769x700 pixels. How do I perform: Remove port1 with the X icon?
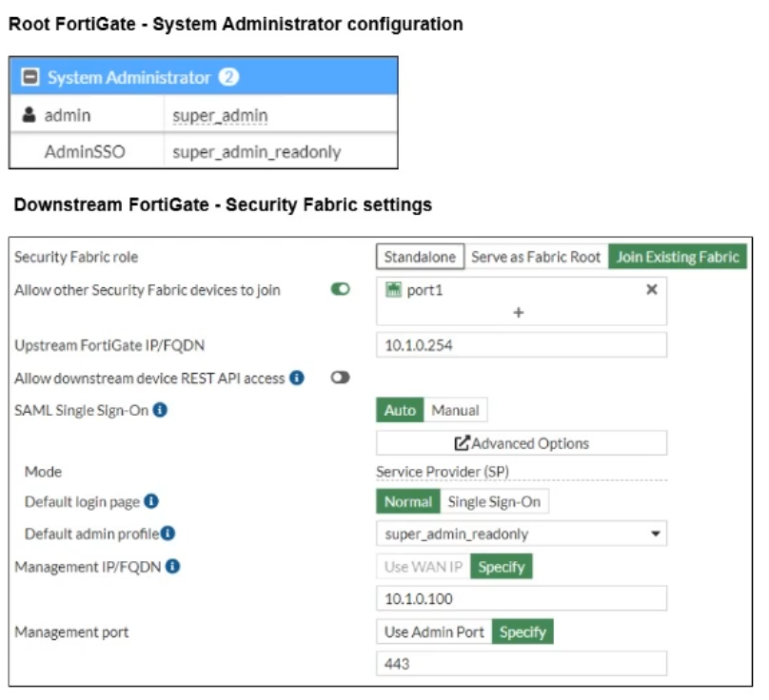[652, 290]
